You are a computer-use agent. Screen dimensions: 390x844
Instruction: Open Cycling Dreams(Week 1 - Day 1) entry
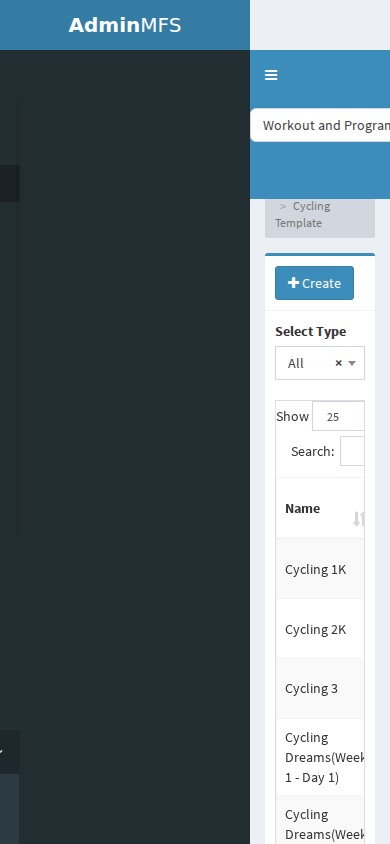[320, 757]
